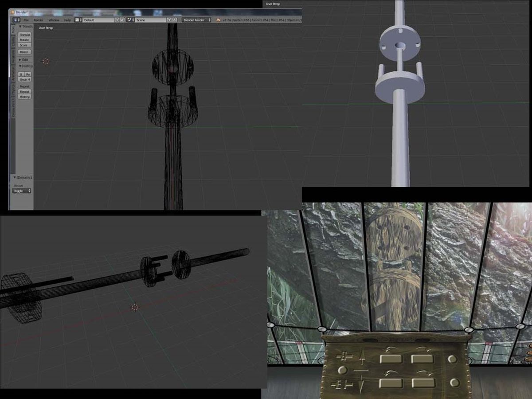Click the Redo button in History
Screen dimensions: 532x399
28,74
